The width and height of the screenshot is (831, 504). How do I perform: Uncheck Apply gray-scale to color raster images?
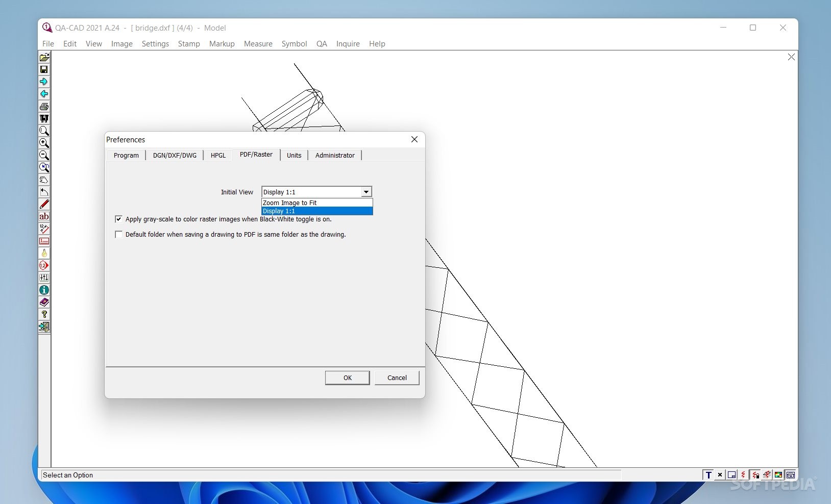point(118,219)
